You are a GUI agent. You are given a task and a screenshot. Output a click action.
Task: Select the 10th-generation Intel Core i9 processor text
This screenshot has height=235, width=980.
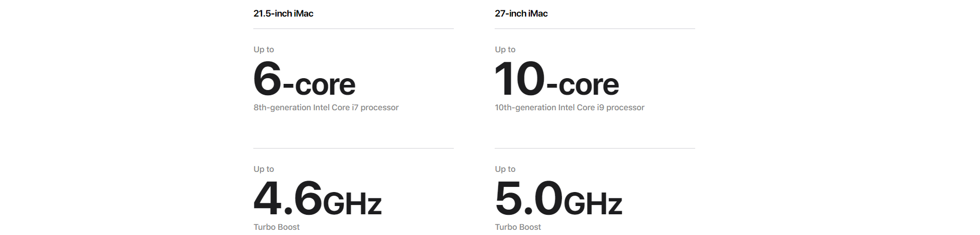pyautogui.click(x=569, y=108)
